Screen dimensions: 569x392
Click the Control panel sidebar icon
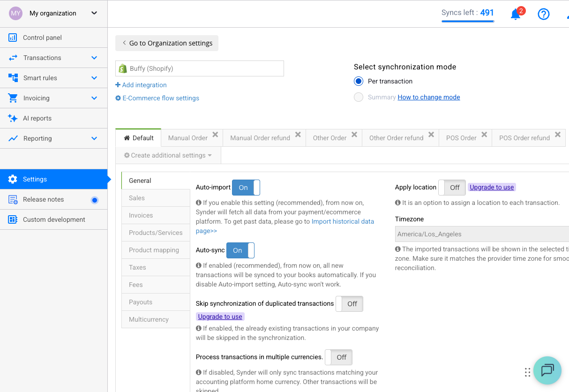pos(13,38)
